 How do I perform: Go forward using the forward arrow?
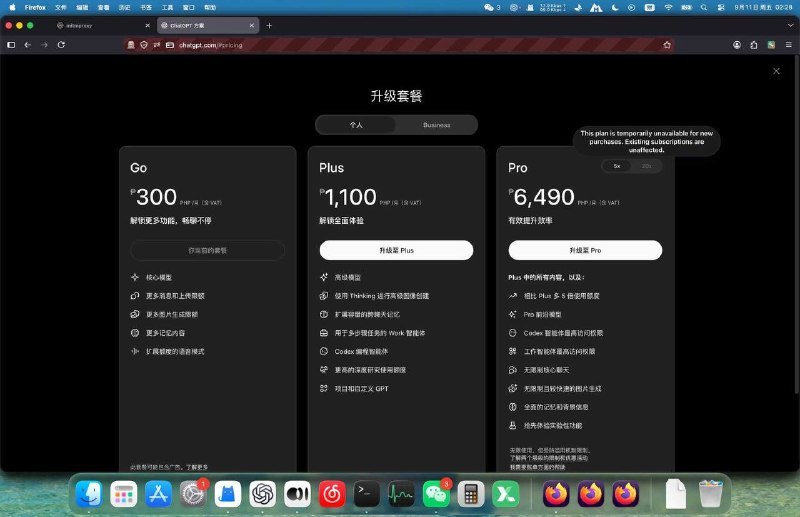tap(44, 45)
